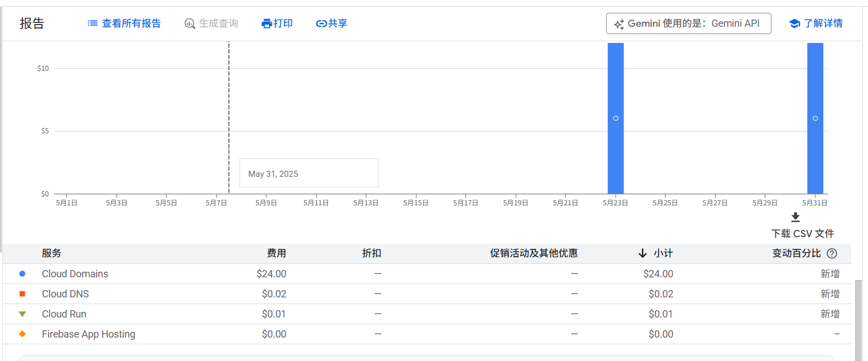
Task: Click the May 31 bar in the chart
Action: pyautogui.click(x=815, y=118)
